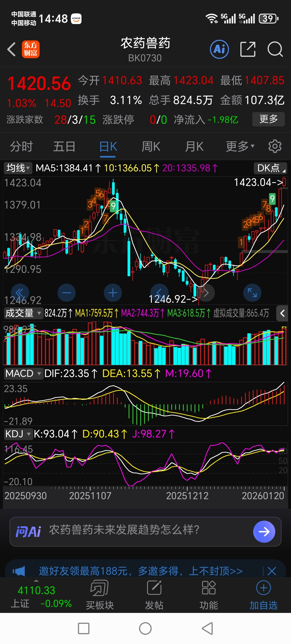Open the 东方财富 app logo
This screenshot has width=291, height=644.
[31, 49]
